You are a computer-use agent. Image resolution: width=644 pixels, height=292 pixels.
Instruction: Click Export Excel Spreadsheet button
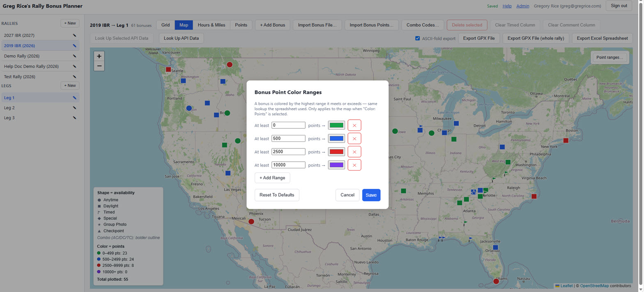point(602,38)
